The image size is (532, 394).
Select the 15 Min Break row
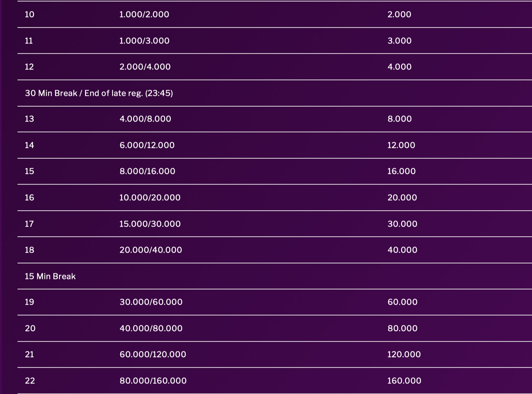pos(50,276)
